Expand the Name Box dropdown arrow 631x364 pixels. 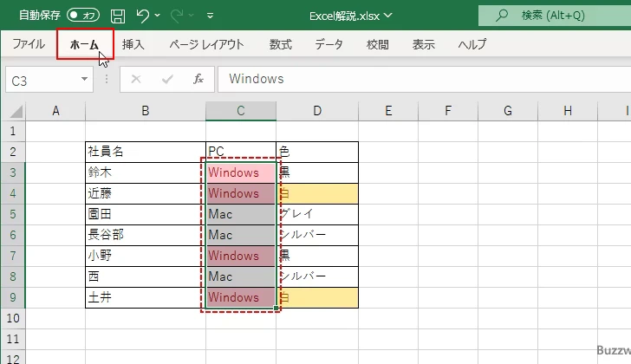[84, 79]
